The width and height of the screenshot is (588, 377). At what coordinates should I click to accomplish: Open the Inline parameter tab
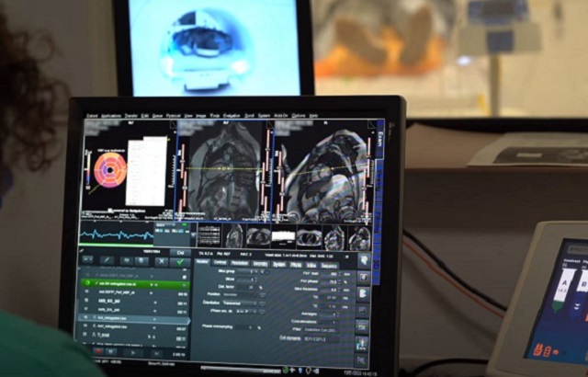[x=311, y=265]
